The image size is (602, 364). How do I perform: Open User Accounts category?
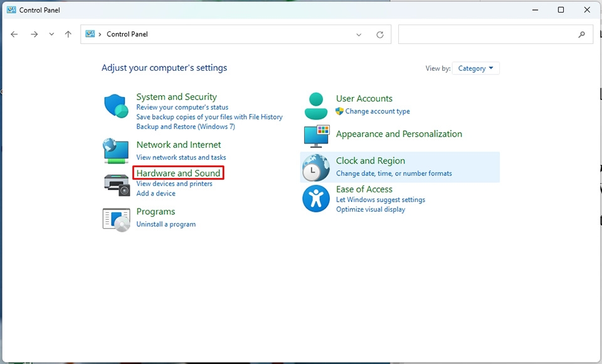point(364,98)
